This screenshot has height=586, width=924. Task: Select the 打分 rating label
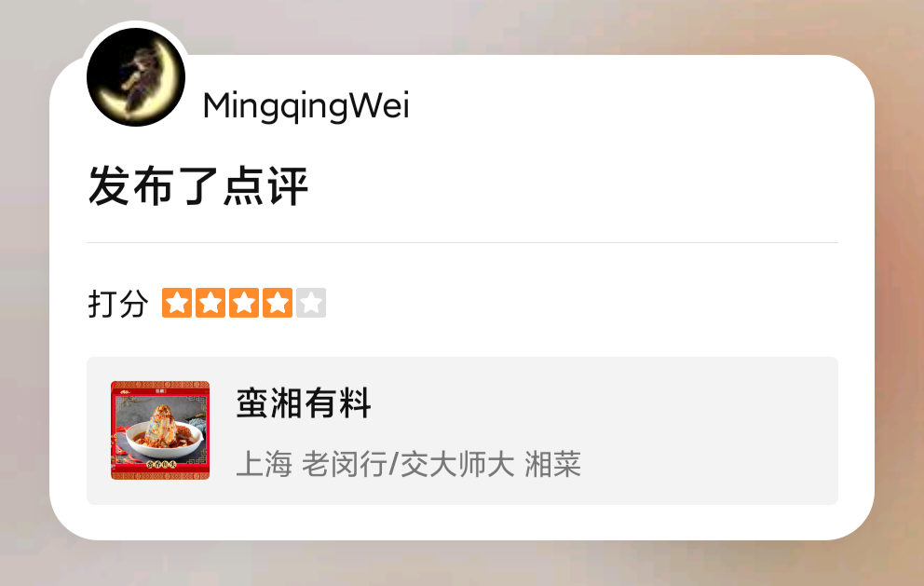pyautogui.click(x=118, y=304)
